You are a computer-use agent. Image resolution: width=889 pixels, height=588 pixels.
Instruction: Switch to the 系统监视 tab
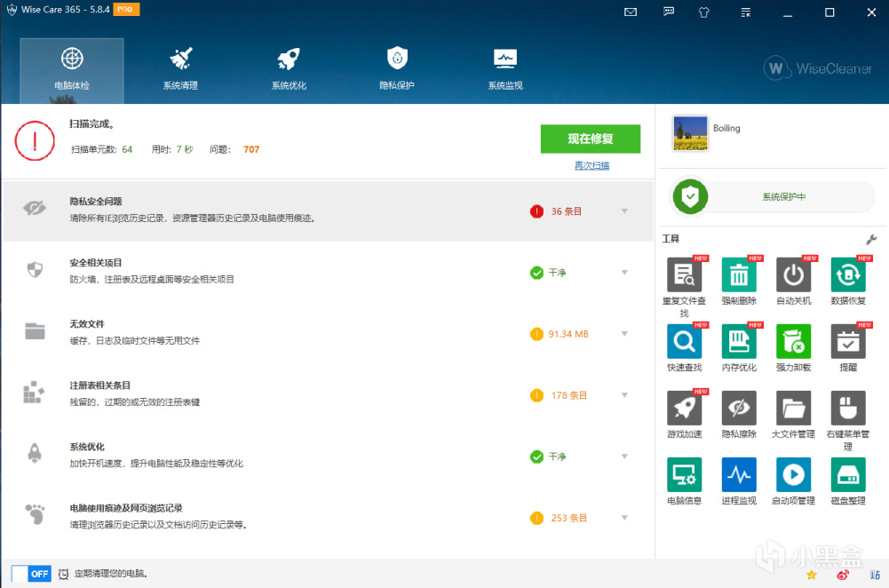click(505, 70)
